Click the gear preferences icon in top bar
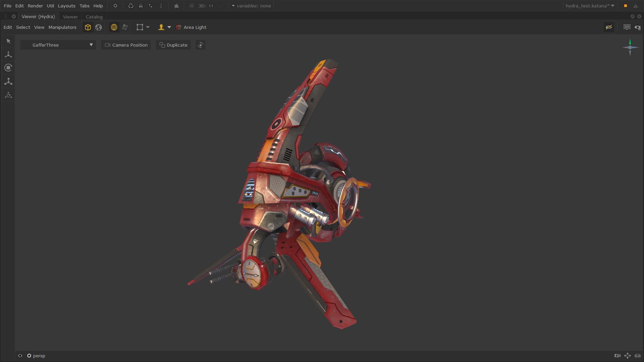This screenshot has width=644, height=362. (x=115, y=6)
